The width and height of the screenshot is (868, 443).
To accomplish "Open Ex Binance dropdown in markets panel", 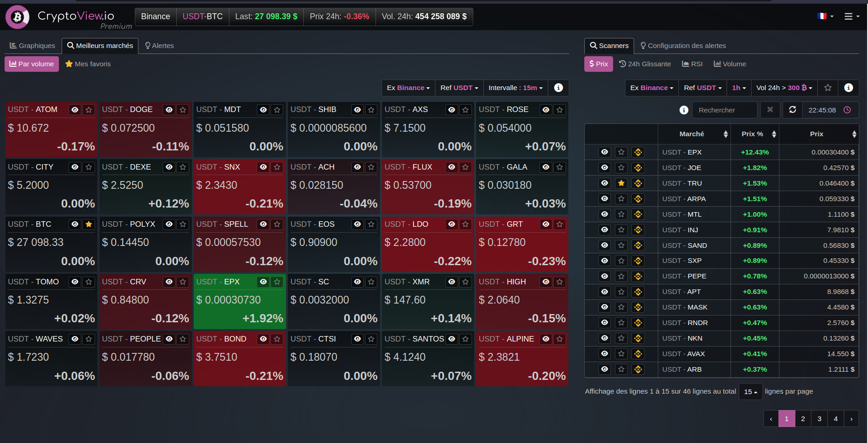I will pyautogui.click(x=408, y=88).
